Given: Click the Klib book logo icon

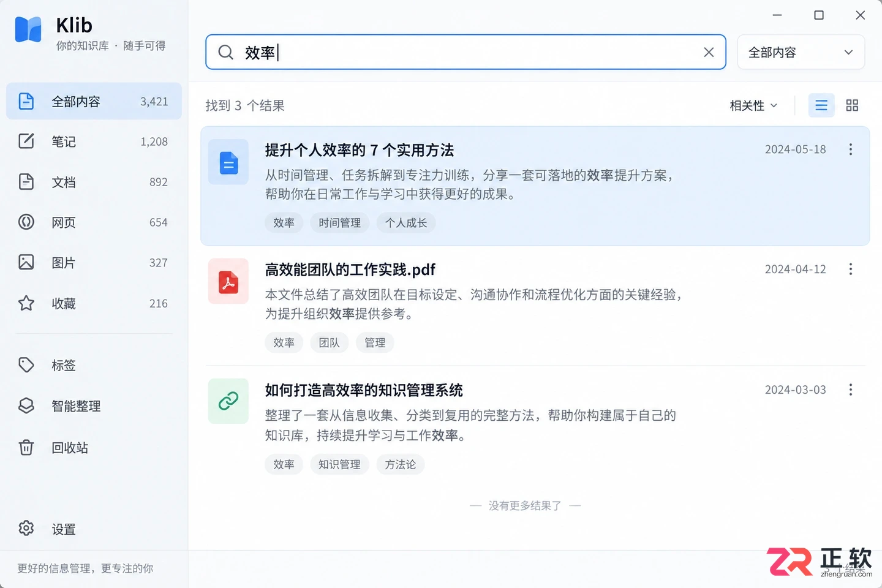Looking at the screenshot, I should coord(28,29).
